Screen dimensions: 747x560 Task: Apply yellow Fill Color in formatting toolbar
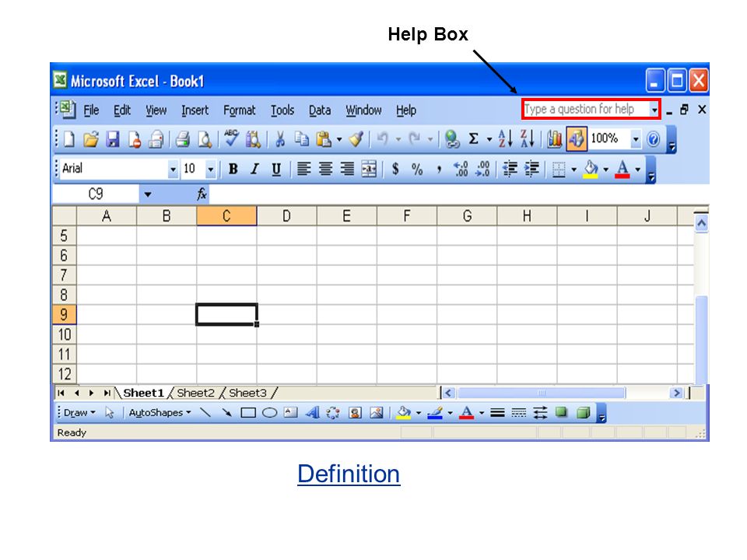[x=591, y=169]
